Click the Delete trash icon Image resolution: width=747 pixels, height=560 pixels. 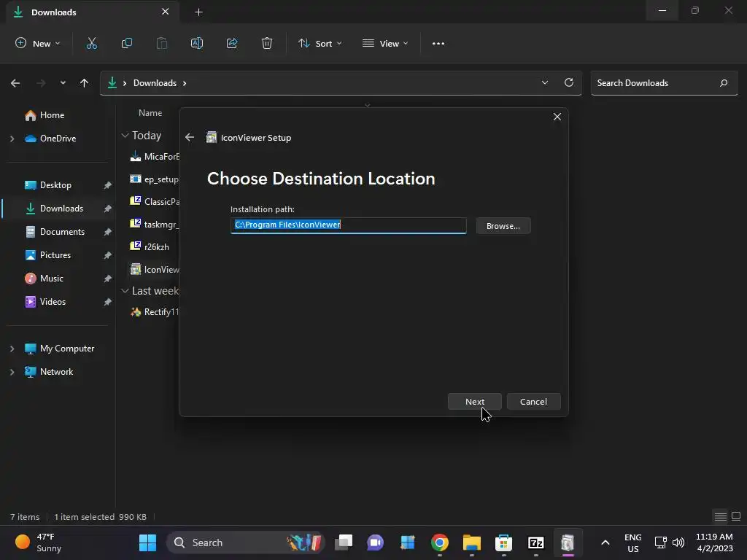click(267, 43)
